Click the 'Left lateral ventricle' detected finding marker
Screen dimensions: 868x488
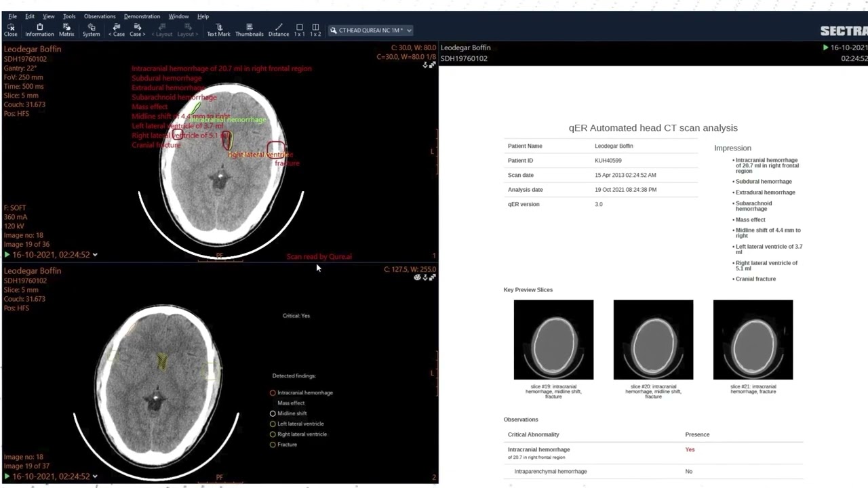(x=273, y=424)
